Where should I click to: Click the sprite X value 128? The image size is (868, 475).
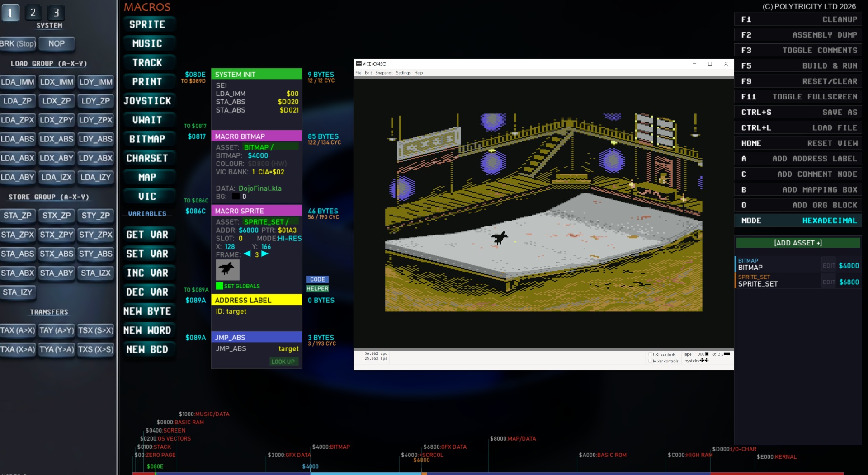230,247
